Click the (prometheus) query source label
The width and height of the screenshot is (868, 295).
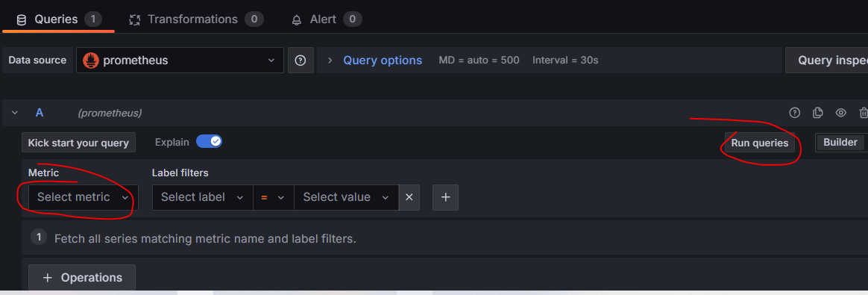point(110,113)
